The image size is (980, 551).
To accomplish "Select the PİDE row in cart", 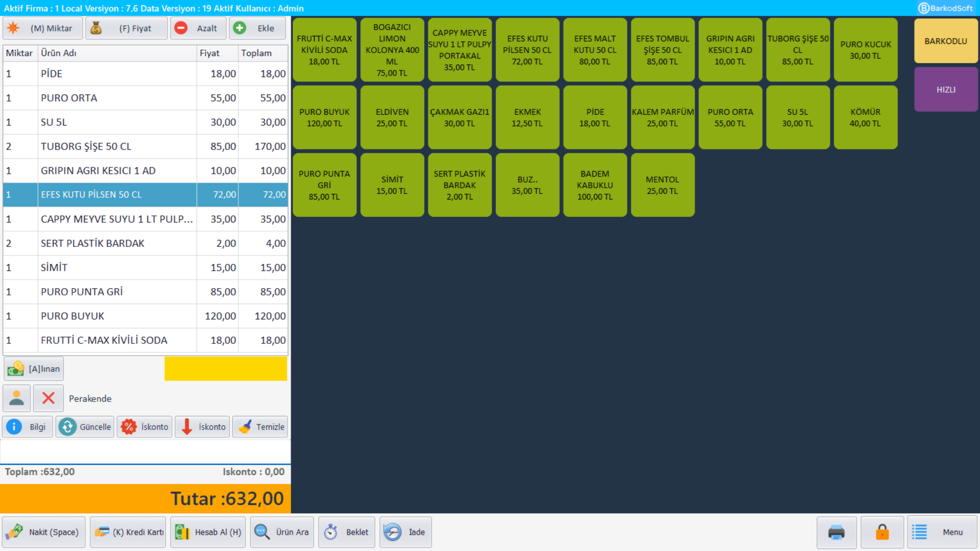I will point(145,73).
